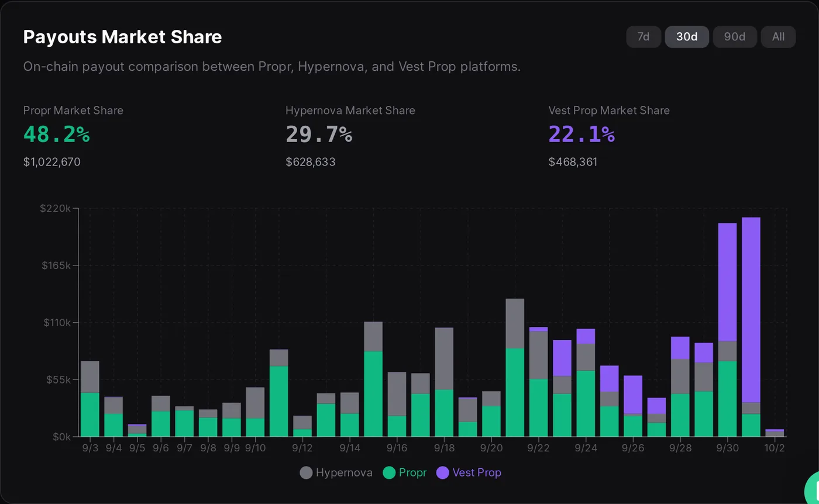Screen dimensions: 819x504
Task: Click the gray Hypernova segment on 9/10
Action: click(x=255, y=403)
